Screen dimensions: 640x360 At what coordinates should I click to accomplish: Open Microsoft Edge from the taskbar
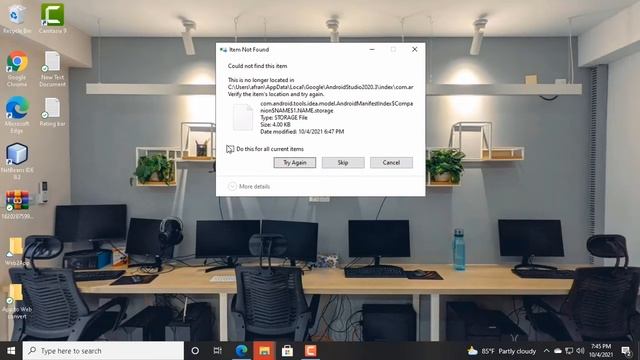(241, 351)
